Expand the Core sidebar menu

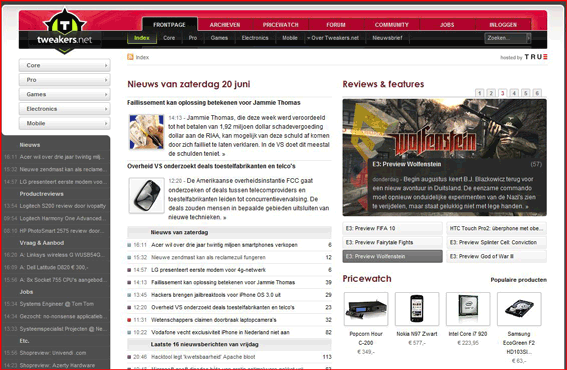(65, 65)
